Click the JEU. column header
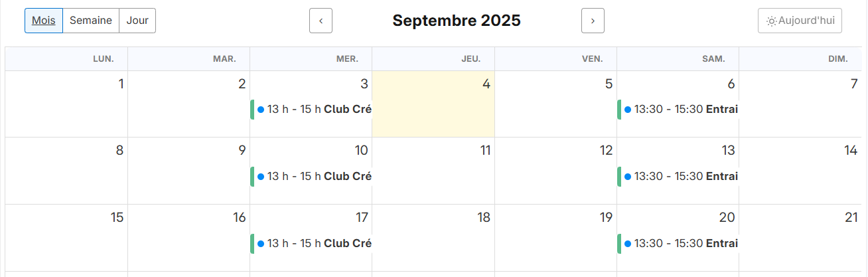Viewport: 868px width, 277px height. coord(471,59)
